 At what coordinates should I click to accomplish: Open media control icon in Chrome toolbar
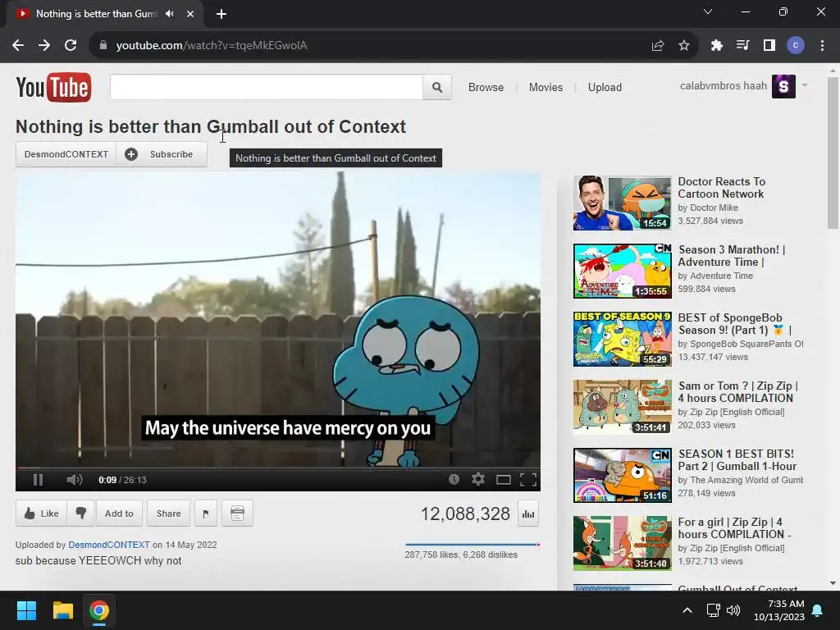[742, 46]
